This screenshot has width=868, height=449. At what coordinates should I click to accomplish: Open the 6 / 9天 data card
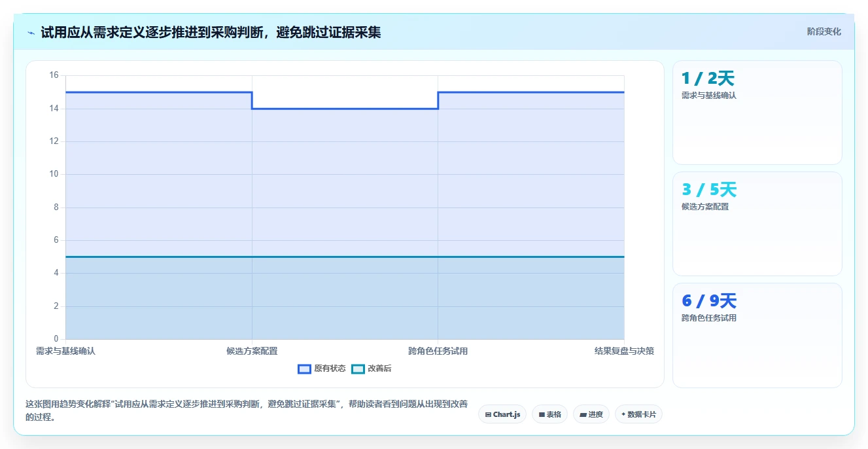[x=757, y=335]
